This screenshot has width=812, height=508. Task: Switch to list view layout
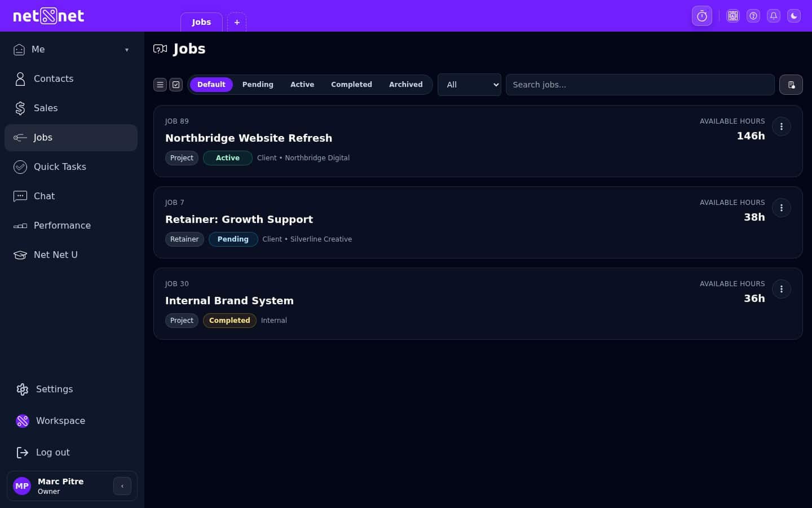[x=160, y=85]
